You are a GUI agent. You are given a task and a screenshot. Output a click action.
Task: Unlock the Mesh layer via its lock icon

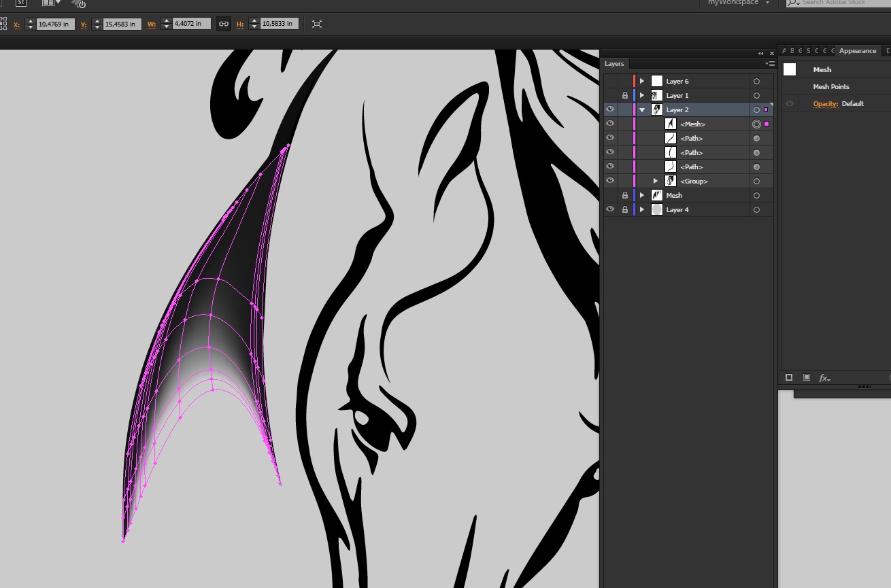click(x=625, y=196)
